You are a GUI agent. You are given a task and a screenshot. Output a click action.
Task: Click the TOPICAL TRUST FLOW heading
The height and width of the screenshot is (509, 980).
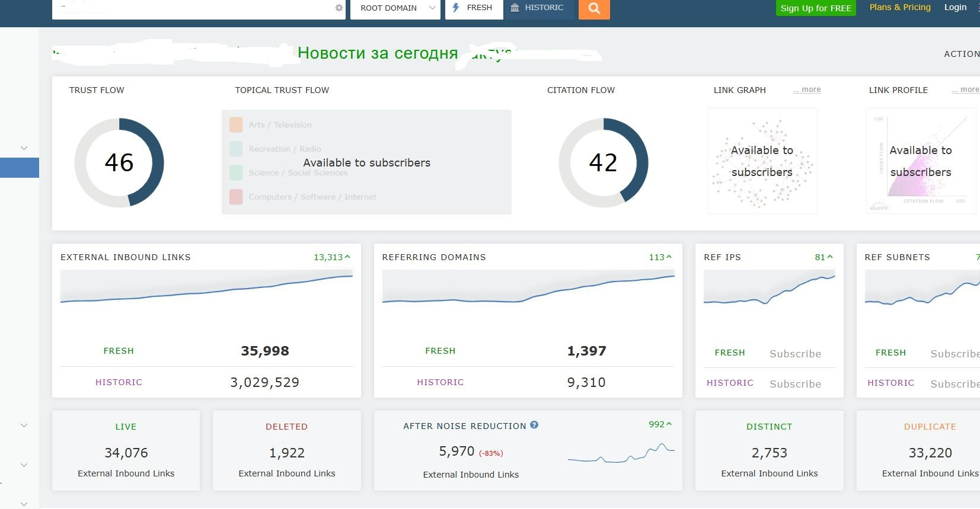coord(282,90)
